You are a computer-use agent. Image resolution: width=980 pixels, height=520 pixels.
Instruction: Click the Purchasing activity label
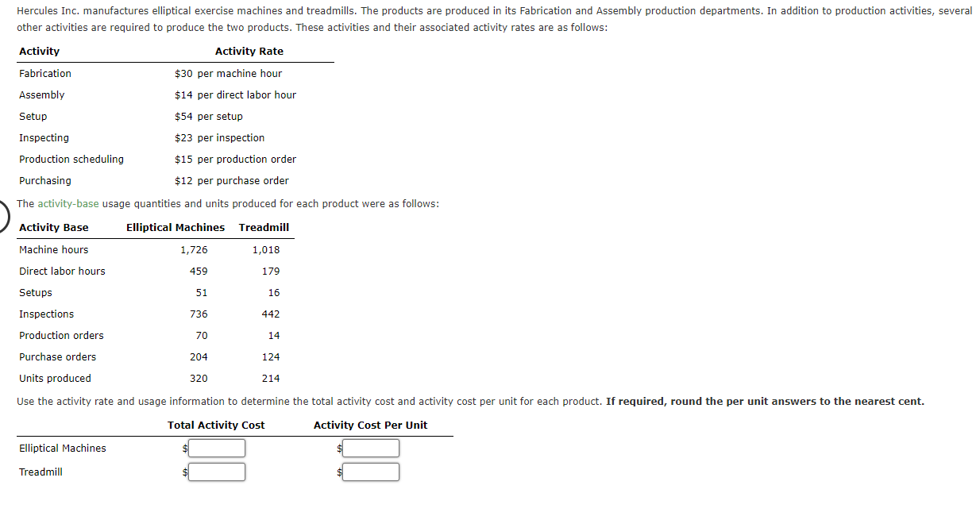click(x=44, y=180)
